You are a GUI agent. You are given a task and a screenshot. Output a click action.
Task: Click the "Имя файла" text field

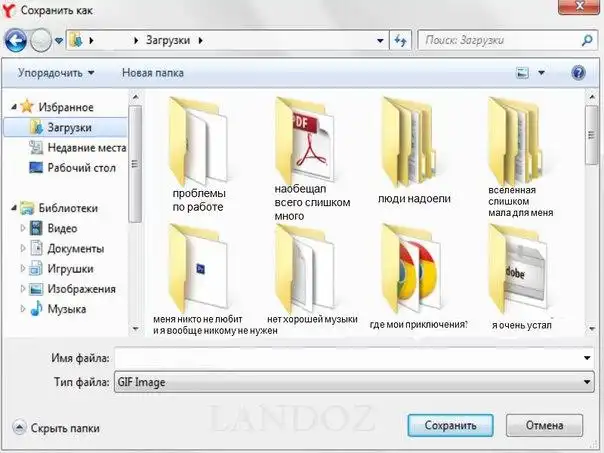pos(350,357)
